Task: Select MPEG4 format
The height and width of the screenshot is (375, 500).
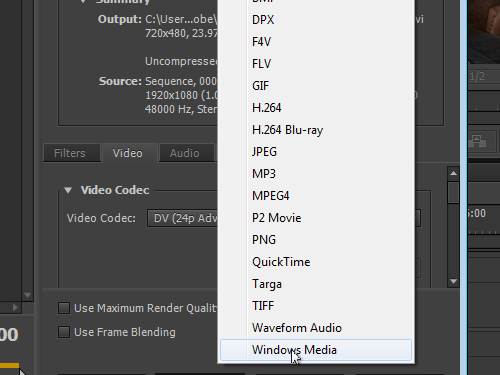Action: coord(316,196)
